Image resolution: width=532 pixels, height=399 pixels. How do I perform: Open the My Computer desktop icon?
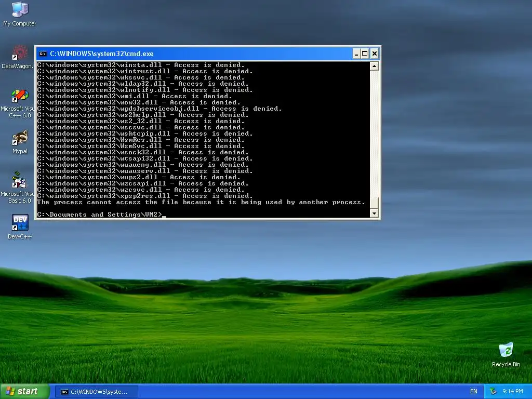20,14
